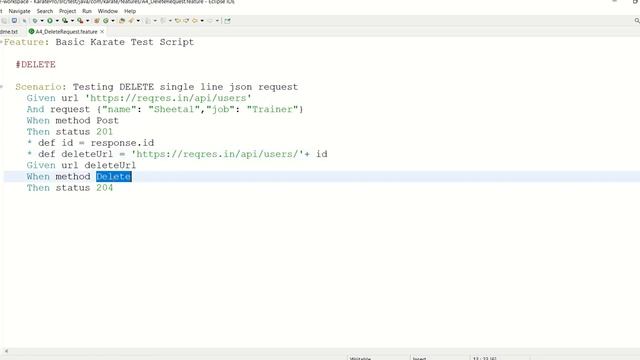
Task: Click the Open Type toolbar icon
Action: [122, 20]
